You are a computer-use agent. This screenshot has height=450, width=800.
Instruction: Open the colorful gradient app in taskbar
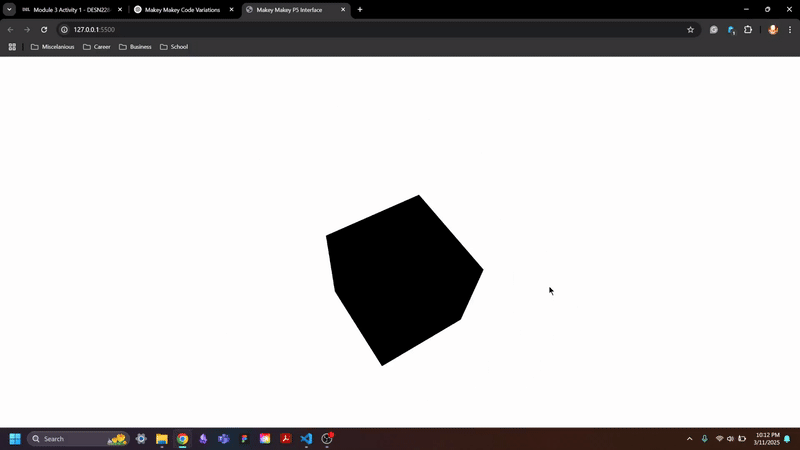coord(265,439)
